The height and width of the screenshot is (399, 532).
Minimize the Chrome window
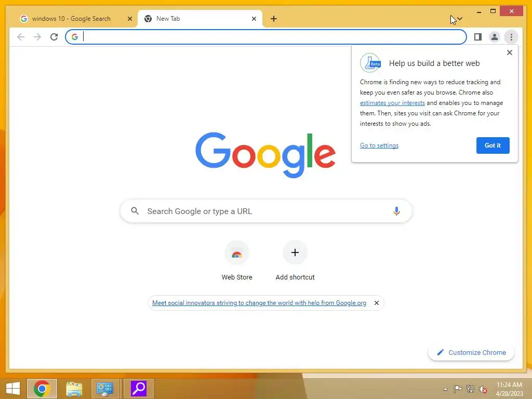pyautogui.click(x=478, y=11)
